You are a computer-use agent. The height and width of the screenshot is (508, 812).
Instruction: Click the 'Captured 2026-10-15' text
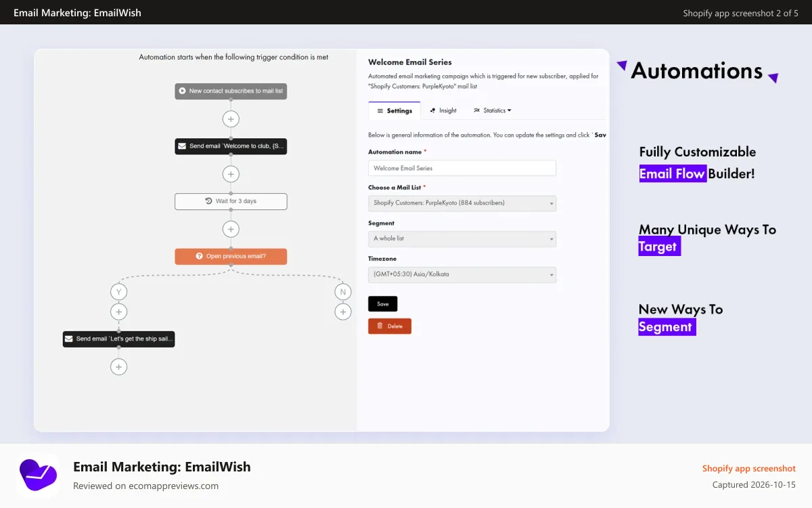point(754,485)
